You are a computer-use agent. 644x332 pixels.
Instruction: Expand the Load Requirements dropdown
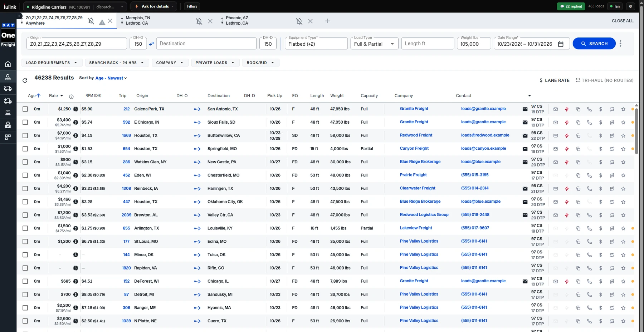52,63
